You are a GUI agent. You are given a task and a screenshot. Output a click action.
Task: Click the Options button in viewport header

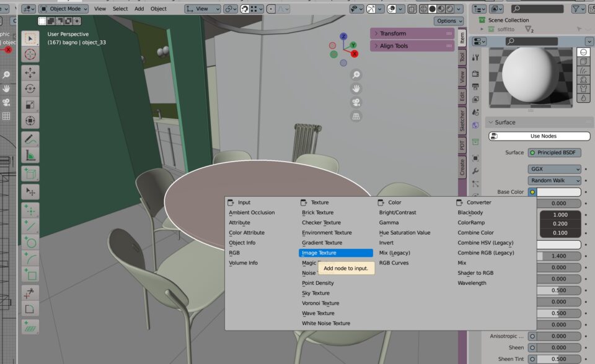tap(449, 20)
